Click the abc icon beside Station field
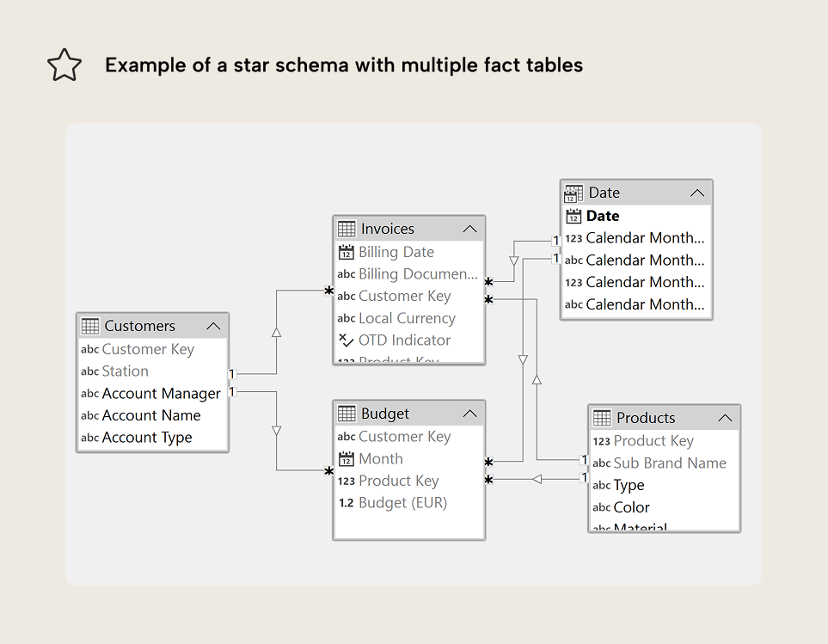This screenshot has height=644, width=828. tap(90, 371)
